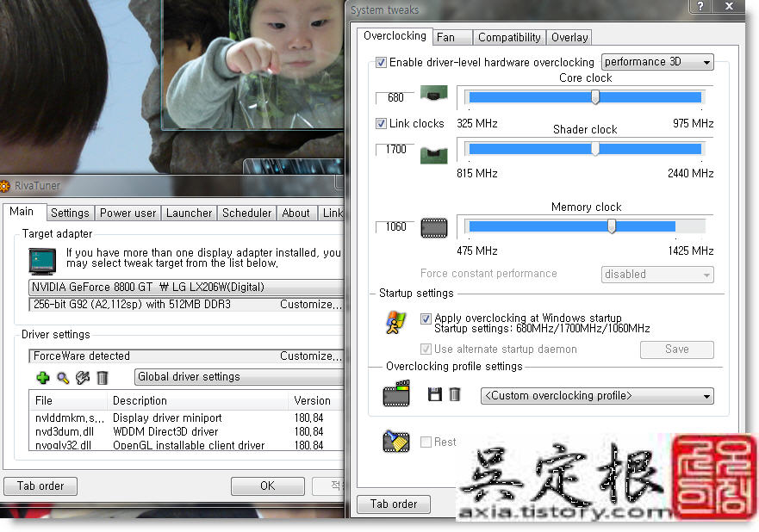Open the Custom overclocking profile dropdown
The image size is (759, 532).
click(597, 396)
